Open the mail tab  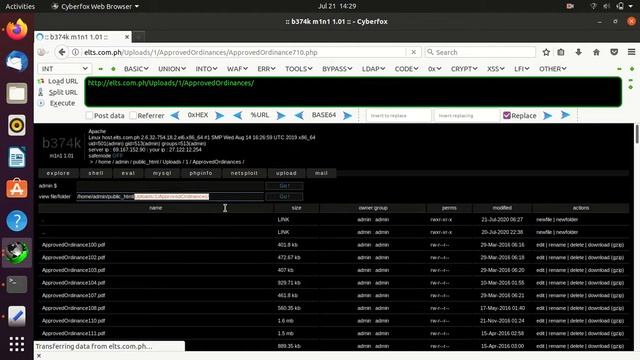point(321,173)
